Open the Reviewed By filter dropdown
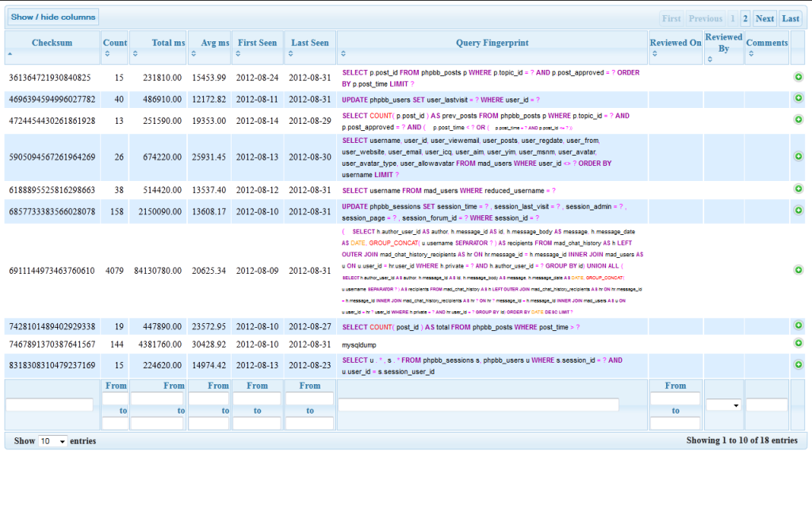The height and width of the screenshot is (508, 812). [724, 405]
